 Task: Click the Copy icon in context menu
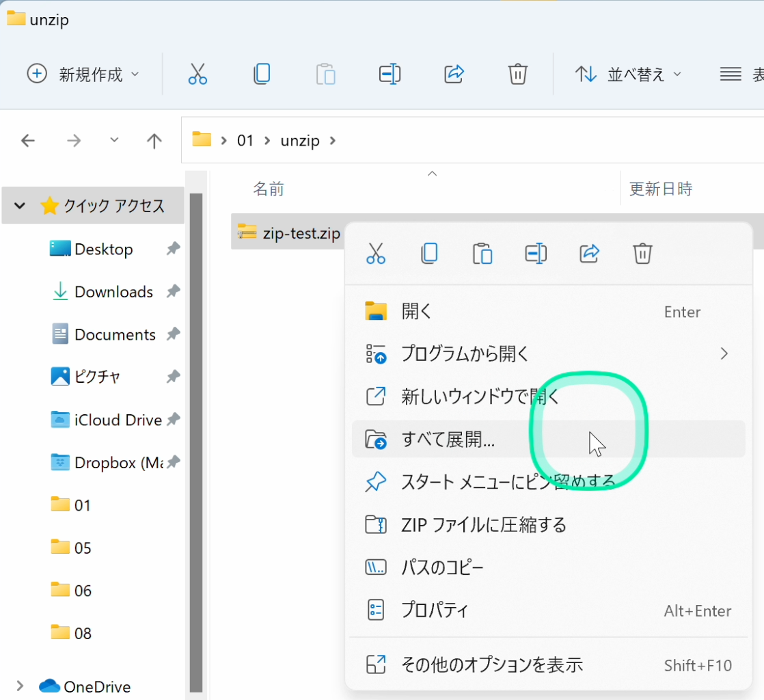429,254
